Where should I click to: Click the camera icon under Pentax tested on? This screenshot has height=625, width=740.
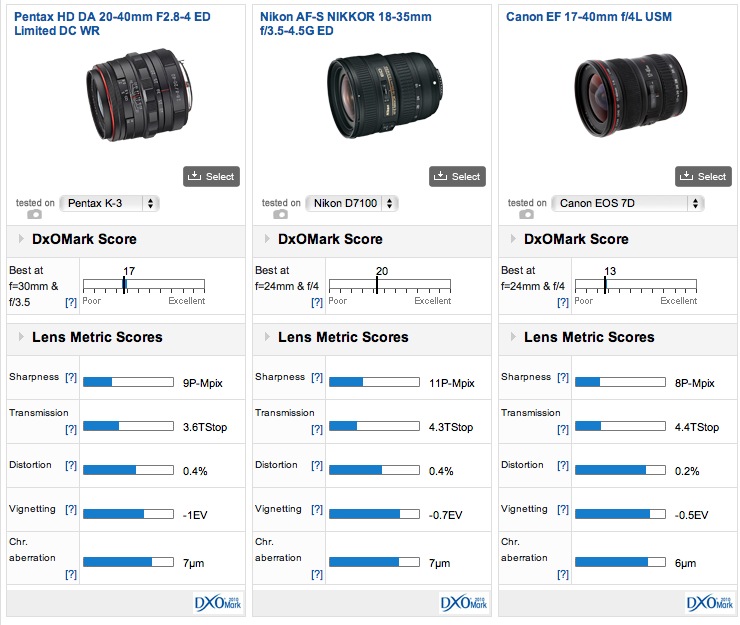(34, 214)
